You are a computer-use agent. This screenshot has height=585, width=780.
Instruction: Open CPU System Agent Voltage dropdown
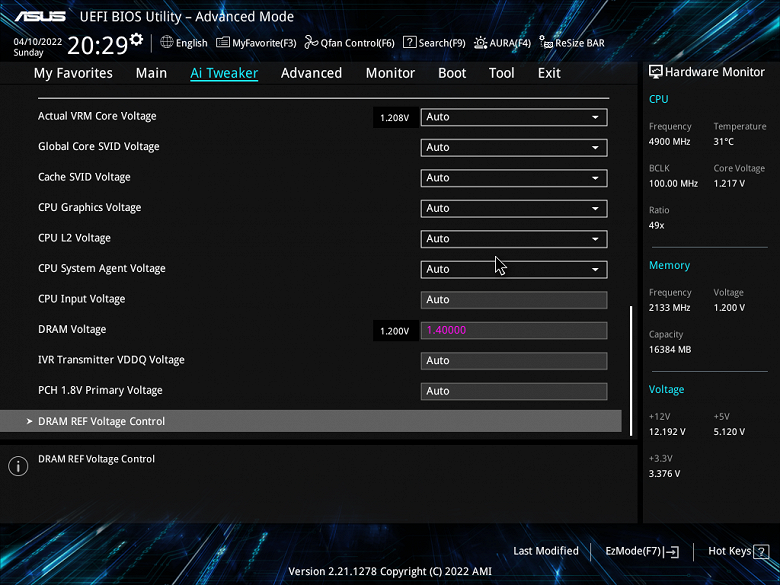(x=514, y=270)
